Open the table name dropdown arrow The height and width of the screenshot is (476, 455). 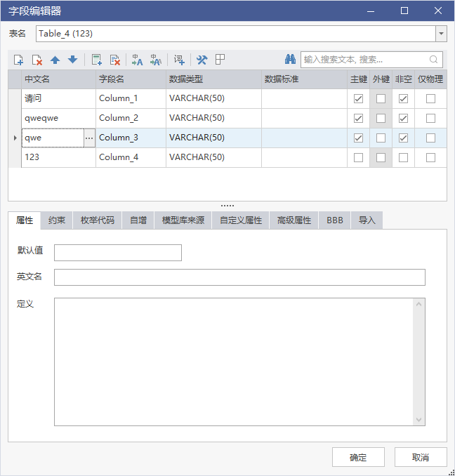coord(442,34)
